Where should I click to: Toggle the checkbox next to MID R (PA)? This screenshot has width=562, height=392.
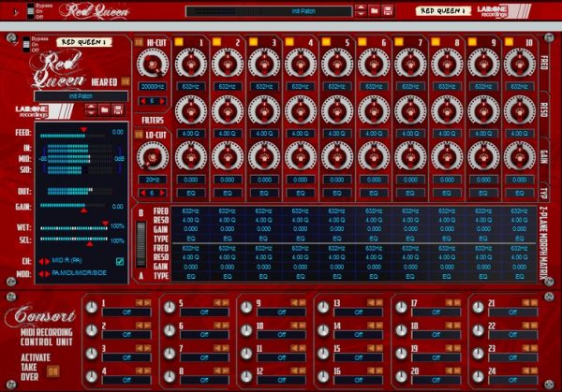coord(119,261)
